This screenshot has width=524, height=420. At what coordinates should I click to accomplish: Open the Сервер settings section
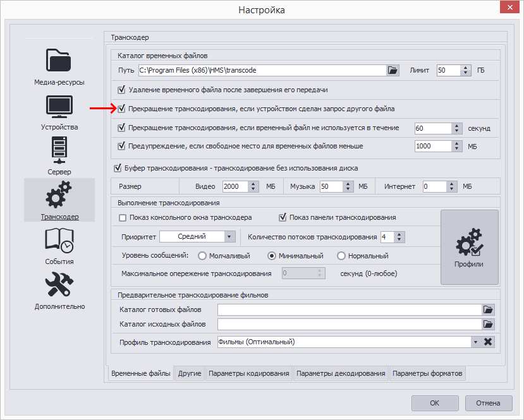point(59,156)
